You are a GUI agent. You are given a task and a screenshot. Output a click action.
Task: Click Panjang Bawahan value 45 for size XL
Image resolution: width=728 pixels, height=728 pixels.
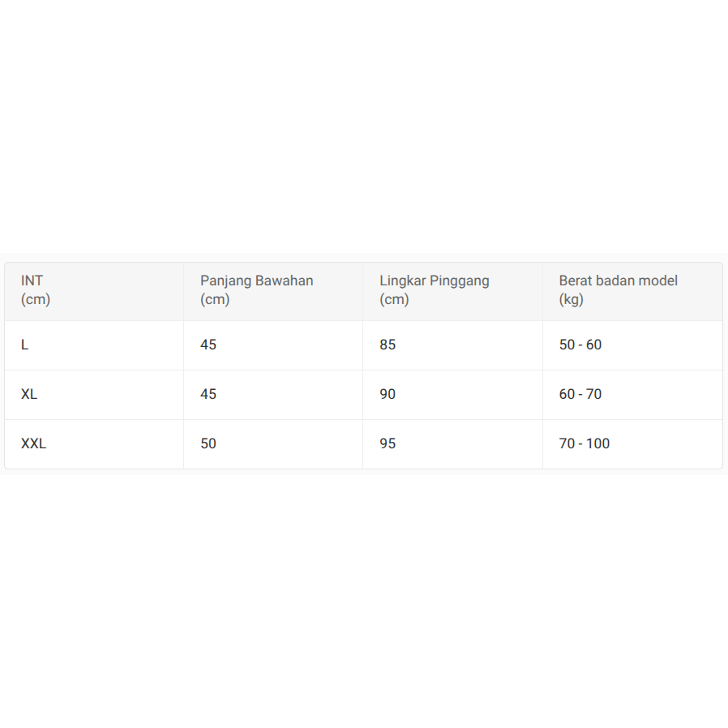[x=208, y=394]
